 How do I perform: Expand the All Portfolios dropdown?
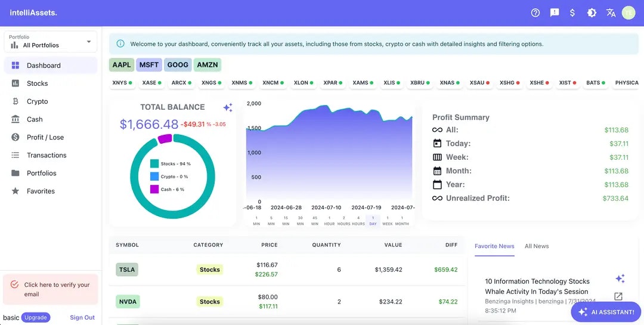click(51, 42)
